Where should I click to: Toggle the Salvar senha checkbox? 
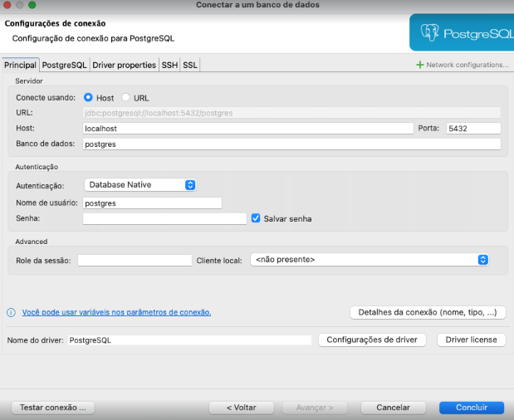coord(256,218)
